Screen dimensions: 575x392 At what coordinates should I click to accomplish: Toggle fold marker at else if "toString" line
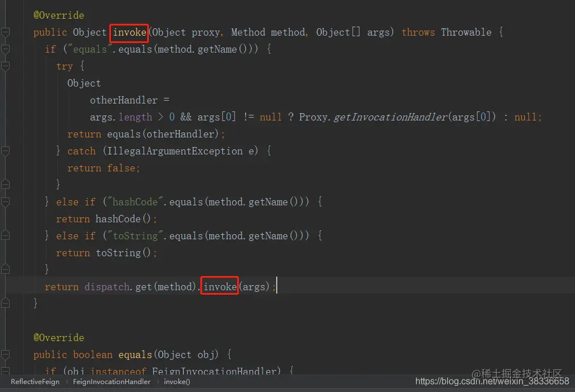pos(5,235)
